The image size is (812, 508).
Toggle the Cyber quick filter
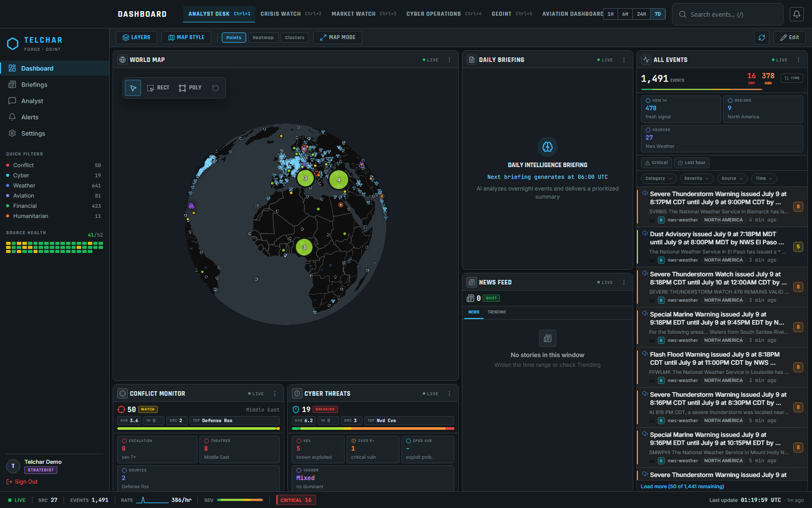[54, 175]
